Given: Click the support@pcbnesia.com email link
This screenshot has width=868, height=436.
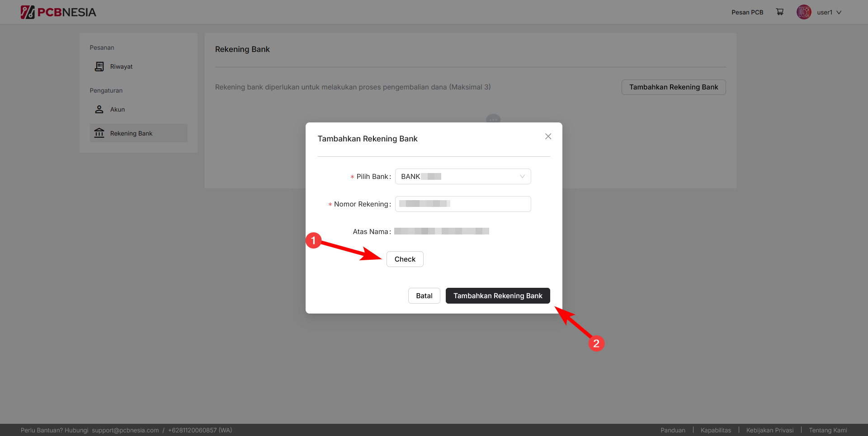Looking at the screenshot, I should pyautogui.click(x=125, y=430).
